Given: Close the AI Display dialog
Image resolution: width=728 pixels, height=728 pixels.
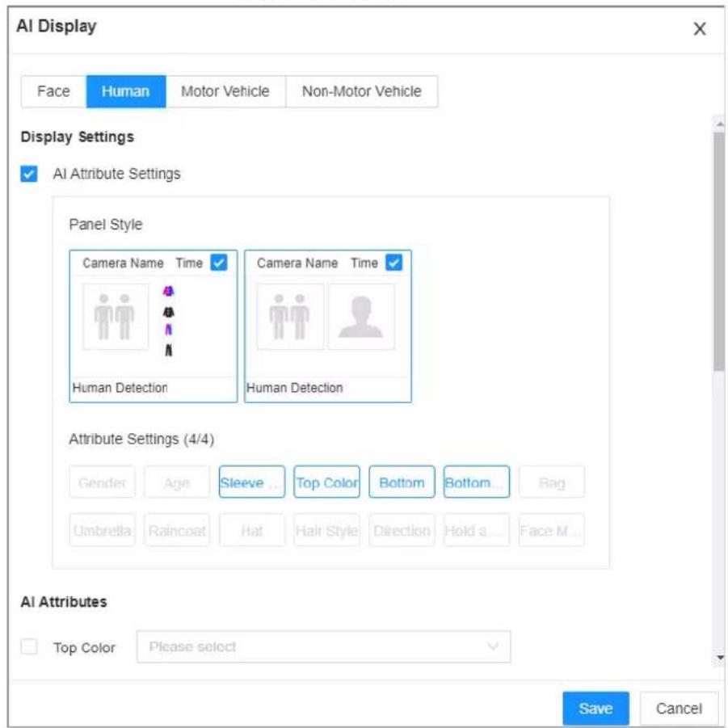Looking at the screenshot, I should pyautogui.click(x=699, y=29).
